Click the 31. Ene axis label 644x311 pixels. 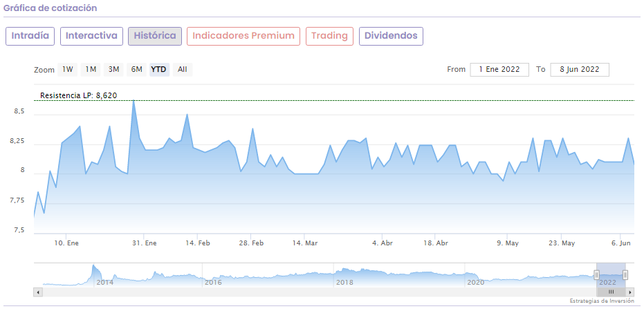point(144,243)
